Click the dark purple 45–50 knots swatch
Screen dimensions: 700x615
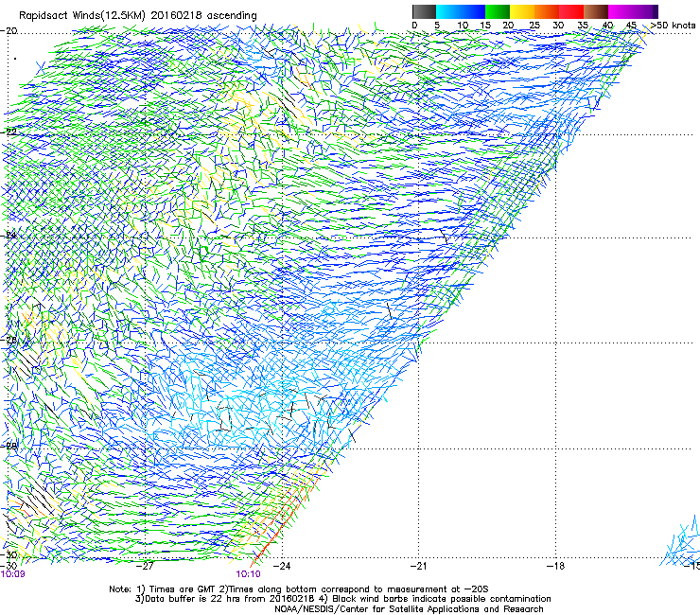[x=645, y=11]
